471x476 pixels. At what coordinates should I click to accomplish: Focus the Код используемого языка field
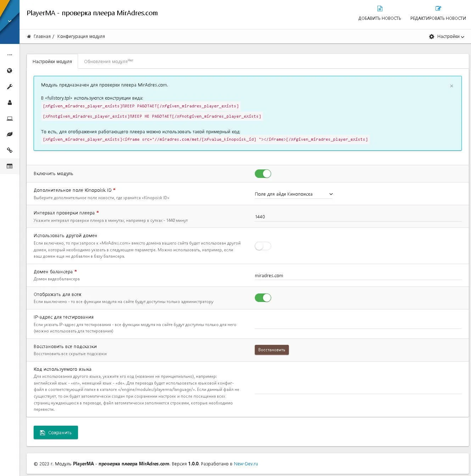(x=358, y=389)
